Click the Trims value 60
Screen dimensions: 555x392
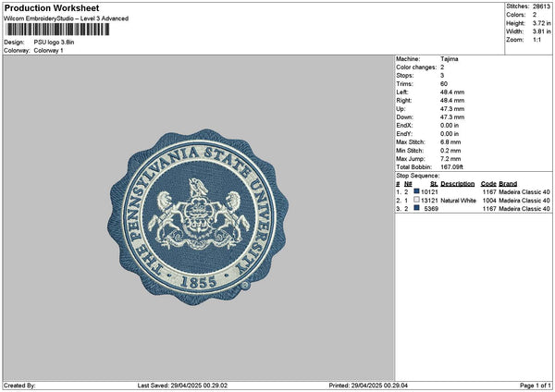pyautogui.click(x=444, y=84)
